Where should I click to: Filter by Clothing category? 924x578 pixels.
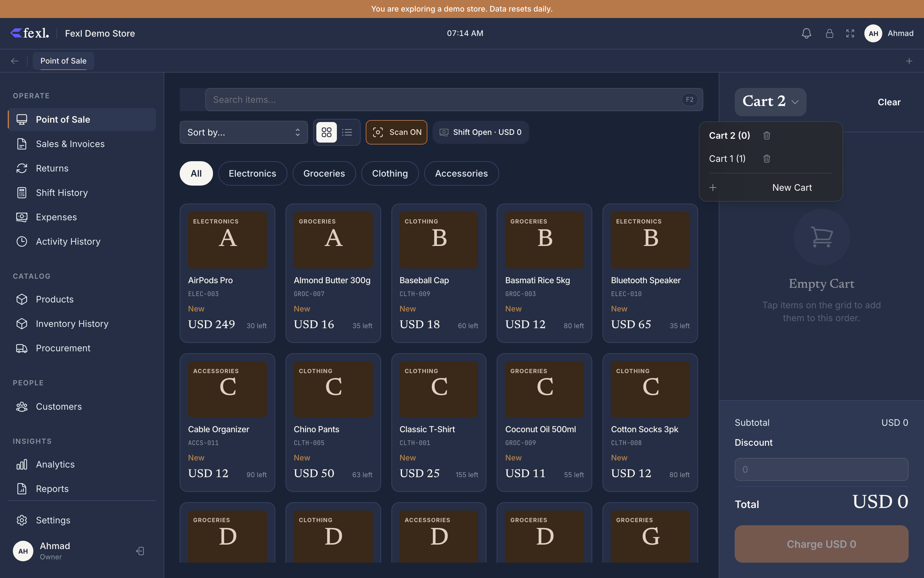pos(390,173)
